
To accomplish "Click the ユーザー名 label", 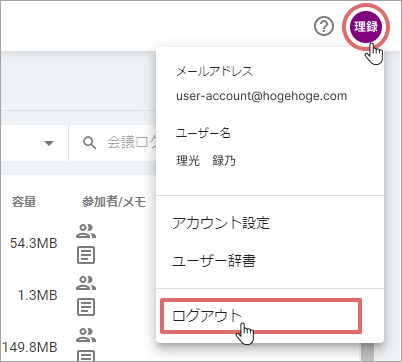I will (203, 133).
